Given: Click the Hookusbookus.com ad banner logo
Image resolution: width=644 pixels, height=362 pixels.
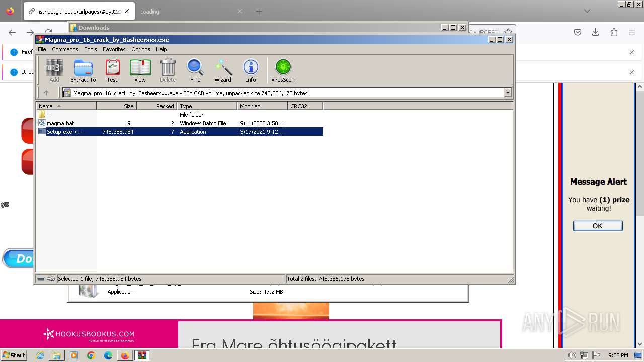Looking at the screenshot, I should pos(89,334).
